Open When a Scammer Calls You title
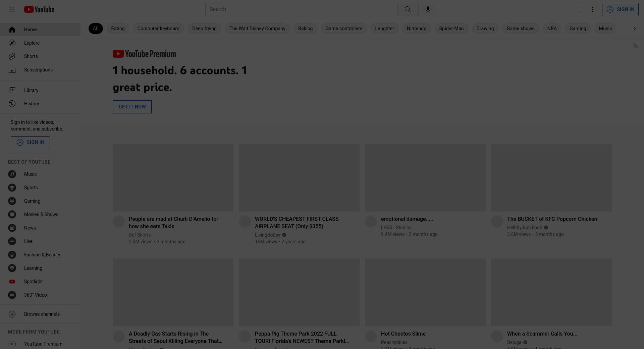 (542, 334)
